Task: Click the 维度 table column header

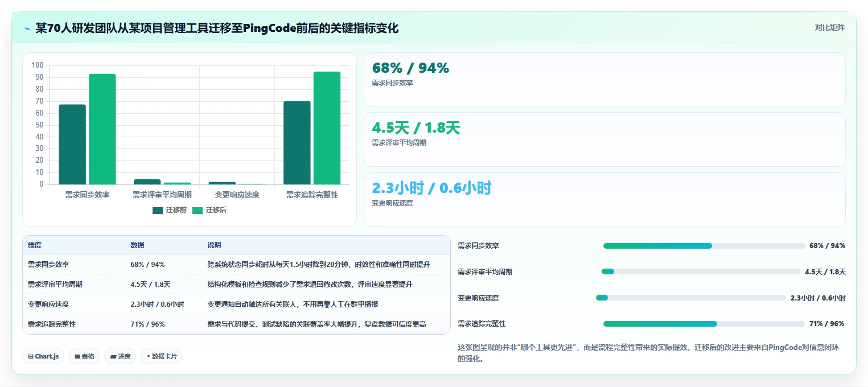Action: (x=35, y=245)
